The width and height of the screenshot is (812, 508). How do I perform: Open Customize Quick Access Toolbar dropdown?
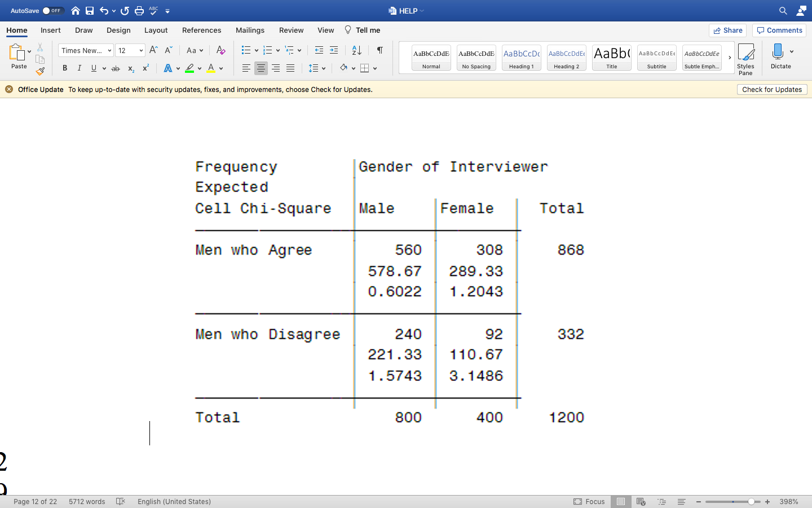(167, 11)
